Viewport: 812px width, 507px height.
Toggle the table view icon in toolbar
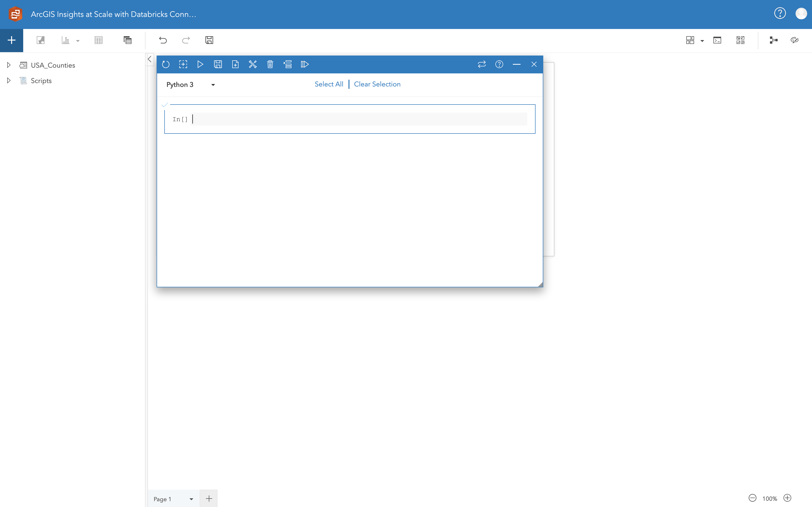pyautogui.click(x=98, y=40)
